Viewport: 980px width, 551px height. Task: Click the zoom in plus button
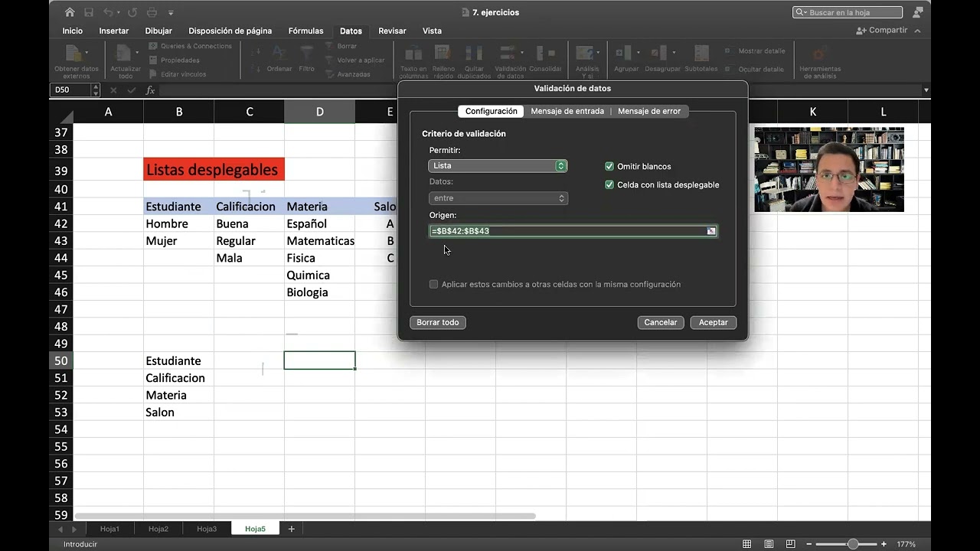point(884,544)
